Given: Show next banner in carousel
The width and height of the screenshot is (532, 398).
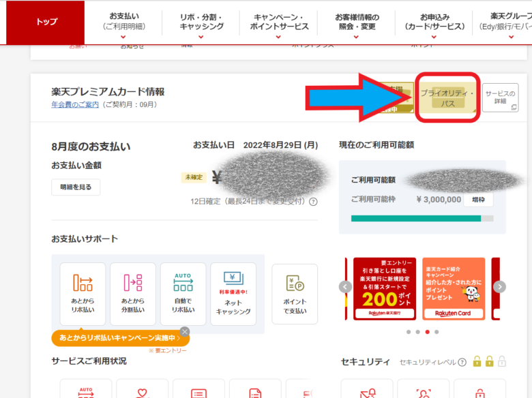Looking at the screenshot, I should coord(500,287).
